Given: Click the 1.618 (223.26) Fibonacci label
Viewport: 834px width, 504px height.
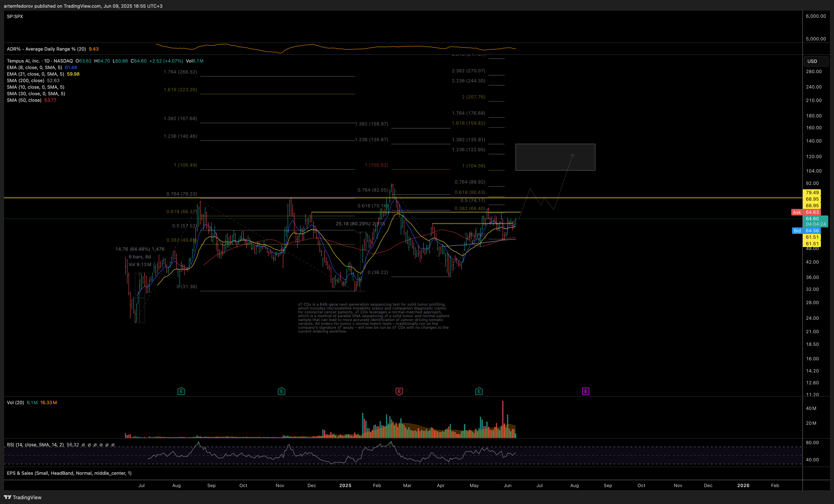Looking at the screenshot, I should [x=180, y=90].
